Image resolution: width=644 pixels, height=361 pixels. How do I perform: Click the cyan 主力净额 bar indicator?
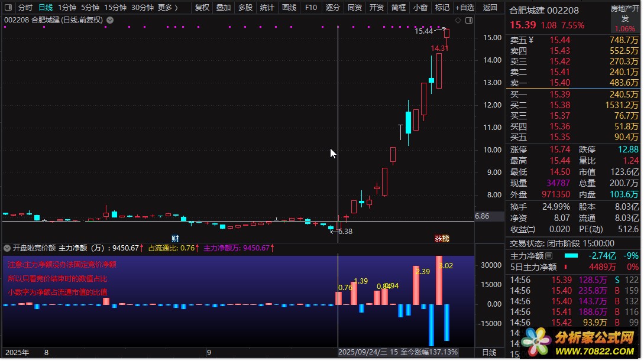click(571, 256)
